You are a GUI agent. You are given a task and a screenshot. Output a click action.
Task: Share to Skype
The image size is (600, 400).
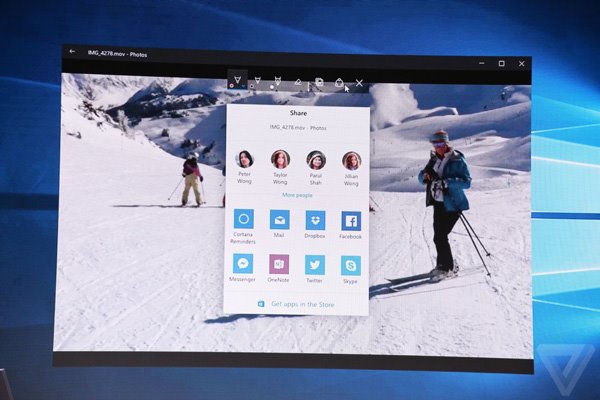point(351,270)
